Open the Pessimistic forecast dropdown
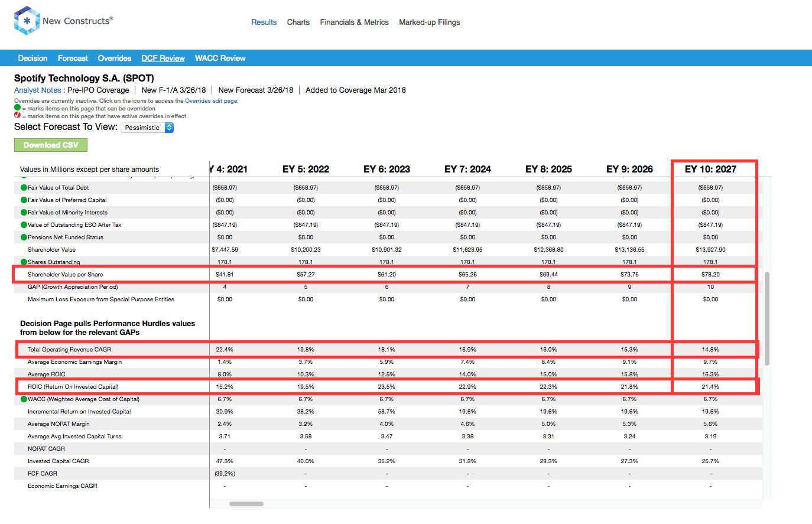Image resolution: width=812 pixels, height=524 pixels. tap(147, 128)
